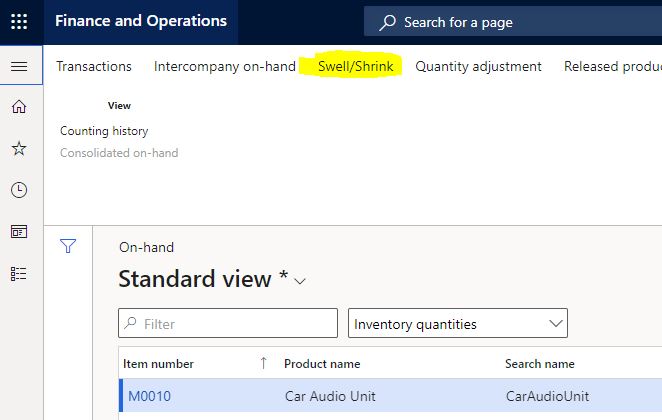Open the Transactions tab
Screen dimensions: 662x420
pos(94,66)
